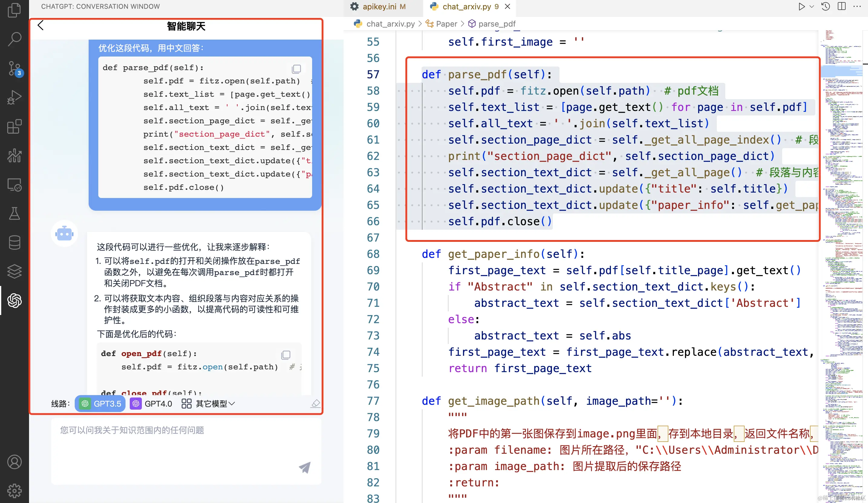The height and width of the screenshot is (503, 868).
Task: Click the clear conversation eraser icon
Action: [x=315, y=404]
